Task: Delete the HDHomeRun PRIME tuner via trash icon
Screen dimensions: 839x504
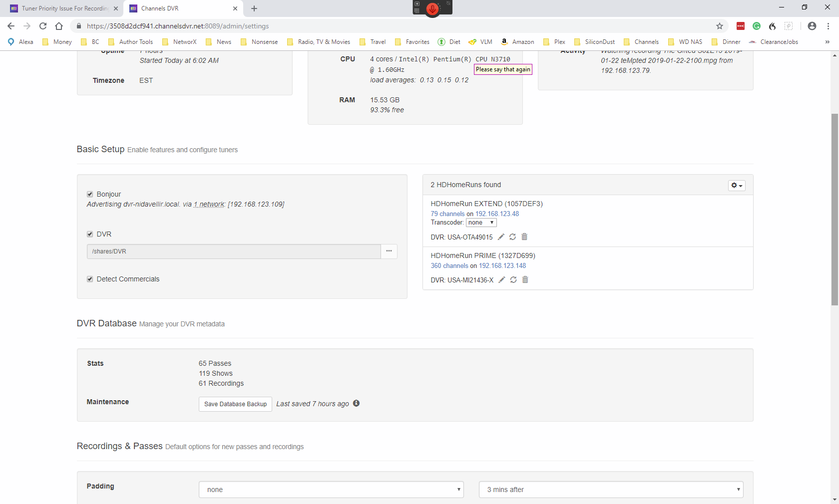Action: coord(525,280)
